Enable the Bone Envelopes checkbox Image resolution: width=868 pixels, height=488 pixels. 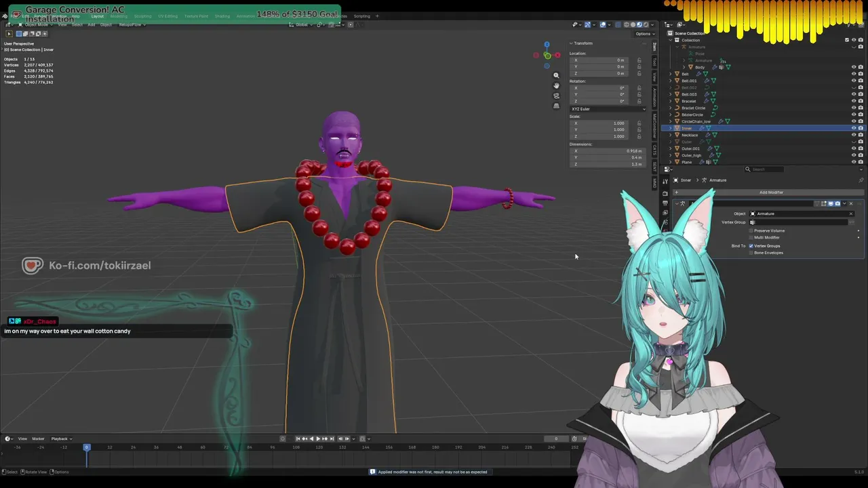[751, 252]
